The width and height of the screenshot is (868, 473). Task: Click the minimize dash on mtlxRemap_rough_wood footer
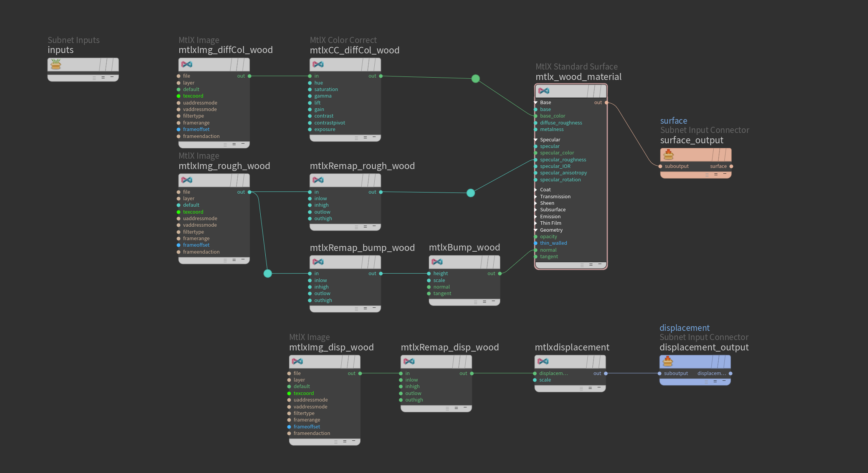(x=374, y=226)
